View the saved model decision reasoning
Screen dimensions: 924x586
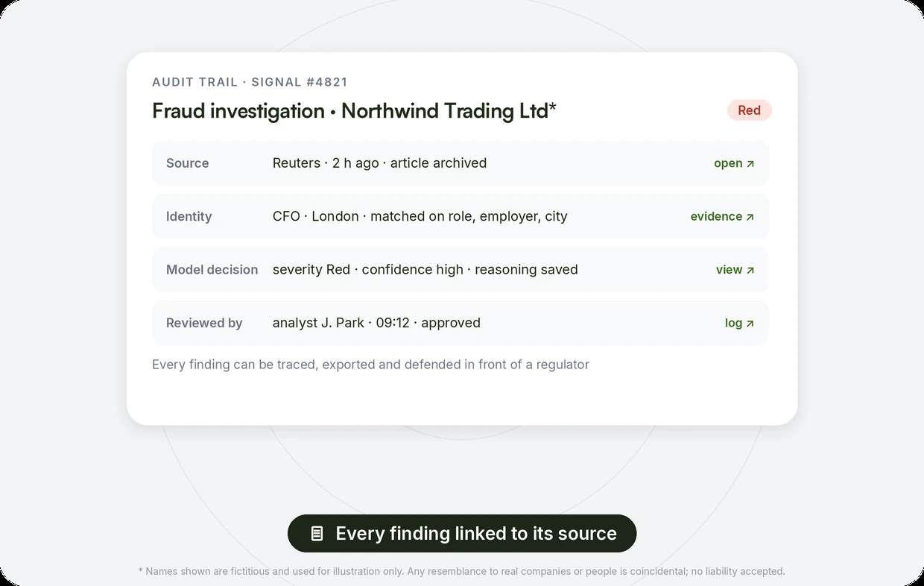pyautogui.click(x=735, y=270)
